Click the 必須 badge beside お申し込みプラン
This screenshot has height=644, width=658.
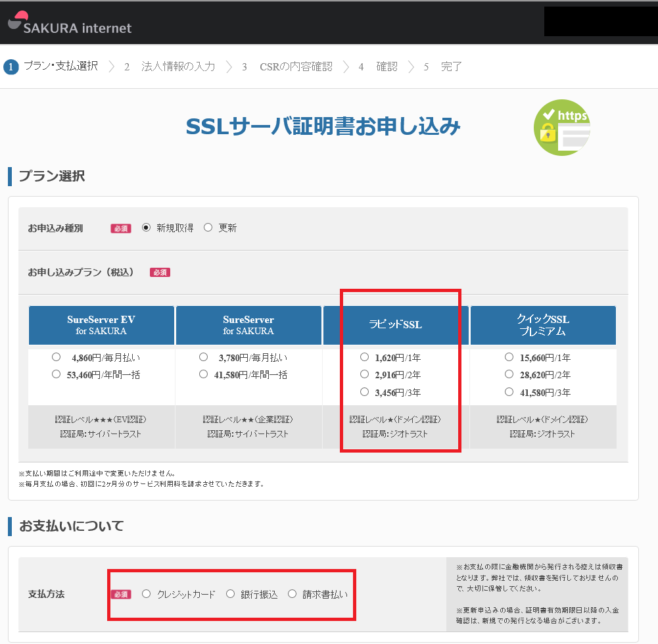point(160,272)
